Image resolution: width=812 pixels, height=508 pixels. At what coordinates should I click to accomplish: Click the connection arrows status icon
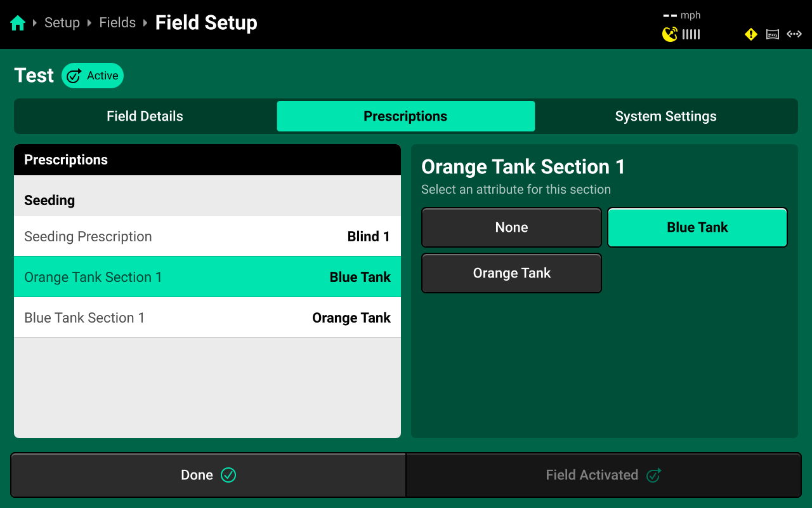click(x=794, y=34)
